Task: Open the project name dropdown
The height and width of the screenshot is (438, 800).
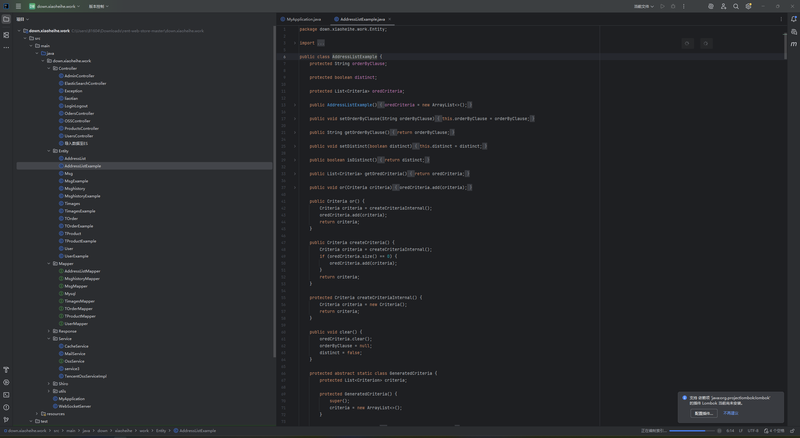Action: 56,6
